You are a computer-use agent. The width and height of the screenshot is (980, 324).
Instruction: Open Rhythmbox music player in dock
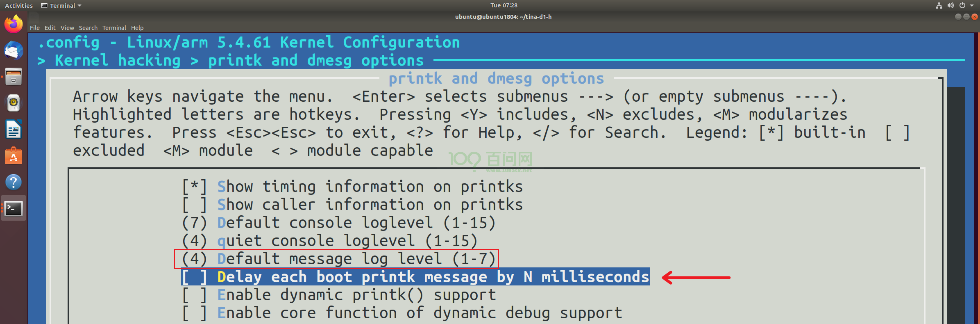pos(14,103)
